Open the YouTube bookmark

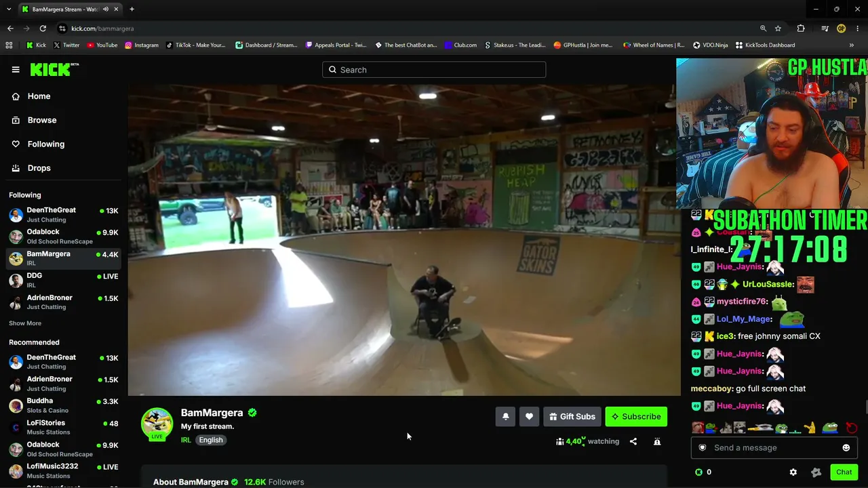[102, 45]
